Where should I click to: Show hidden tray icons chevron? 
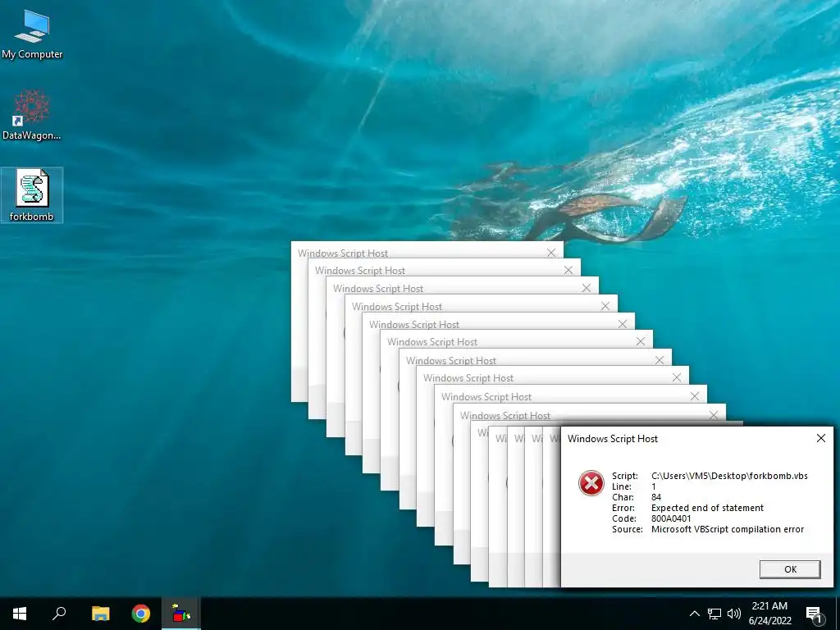(694, 614)
